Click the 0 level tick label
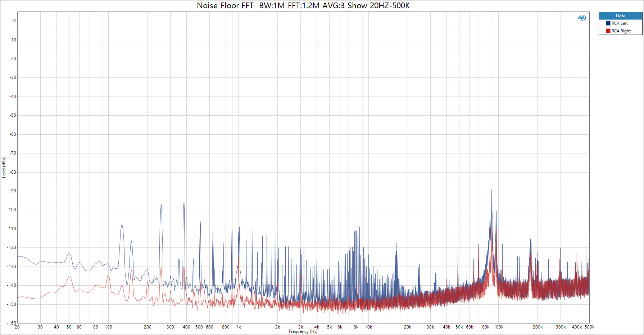The image size is (644, 335). (14, 21)
